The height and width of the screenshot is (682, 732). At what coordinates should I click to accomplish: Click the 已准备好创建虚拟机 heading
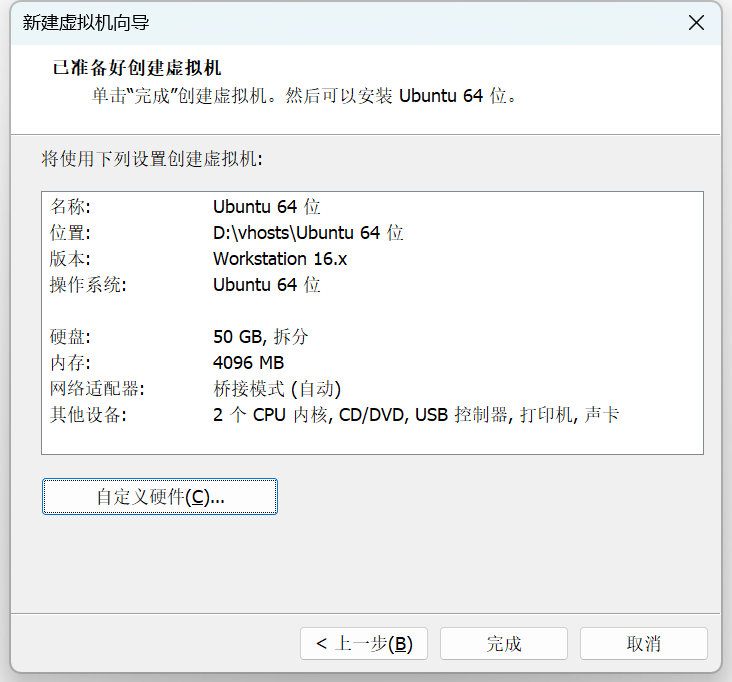137,68
